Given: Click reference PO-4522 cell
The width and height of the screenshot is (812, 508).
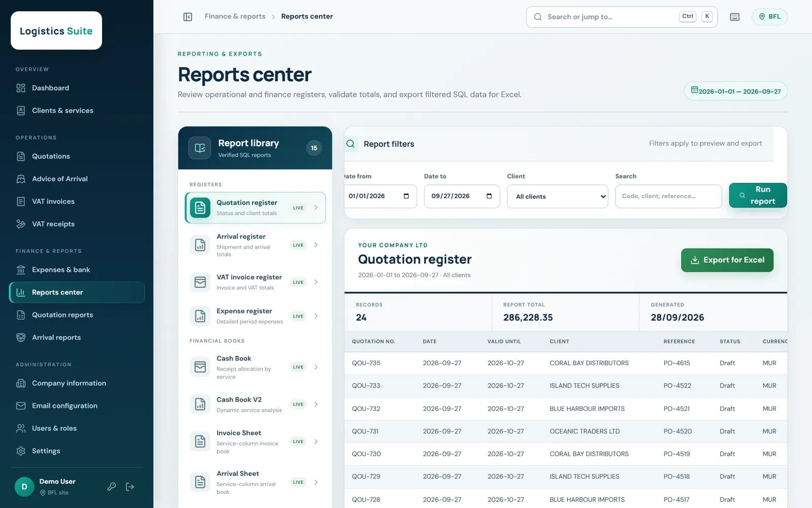Looking at the screenshot, I should 677,386.
